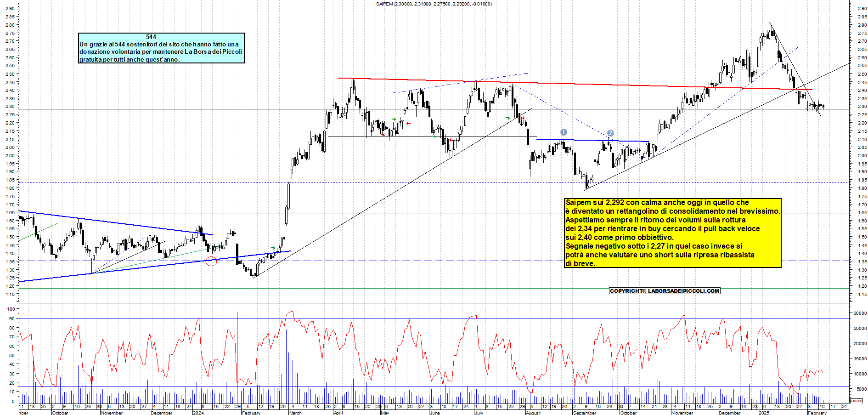Click the line 'Un grazie ai 544 sostenitori del sito'

(x=159, y=45)
